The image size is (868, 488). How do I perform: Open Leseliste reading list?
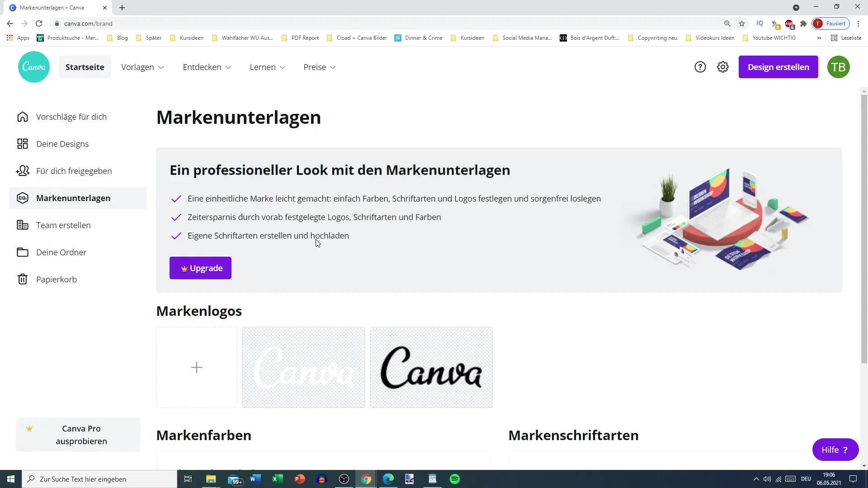(x=846, y=38)
